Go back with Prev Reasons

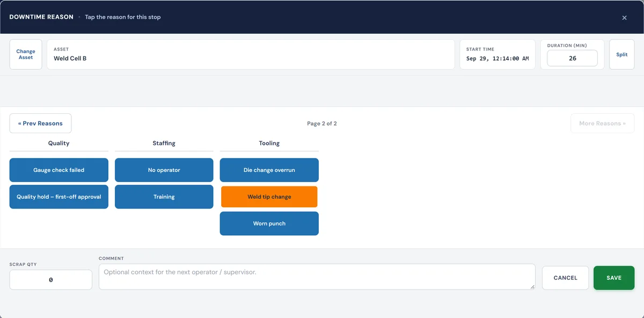click(40, 124)
